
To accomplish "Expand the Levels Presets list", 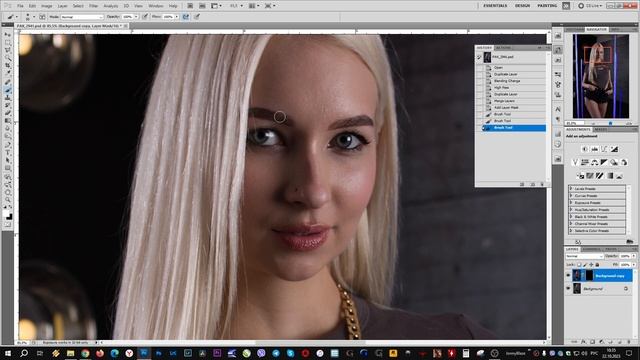I will coord(571,189).
